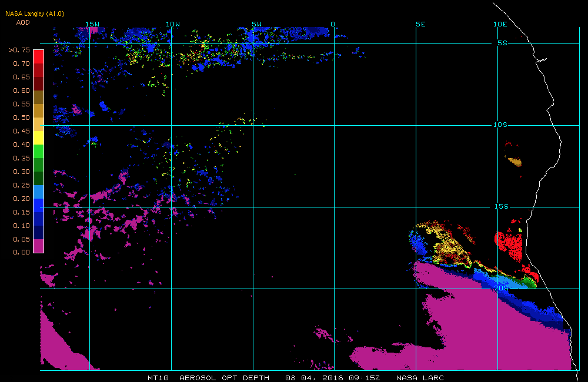The image size is (588, 382).
Task: Click the brown swatch between 0.55 and 0.60
Action: tap(39, 97)
